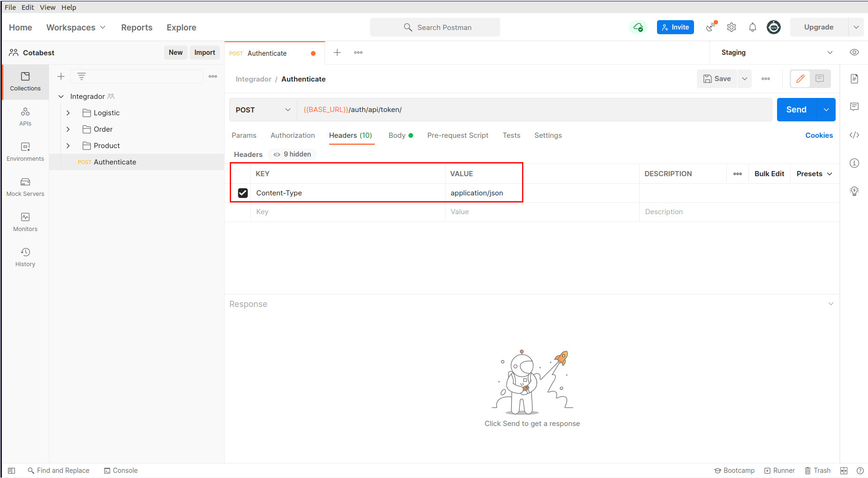Viewport: 868px width, 478px height.
Task: Open the documentation icon in right sidebar
Action: click(854, 79)
